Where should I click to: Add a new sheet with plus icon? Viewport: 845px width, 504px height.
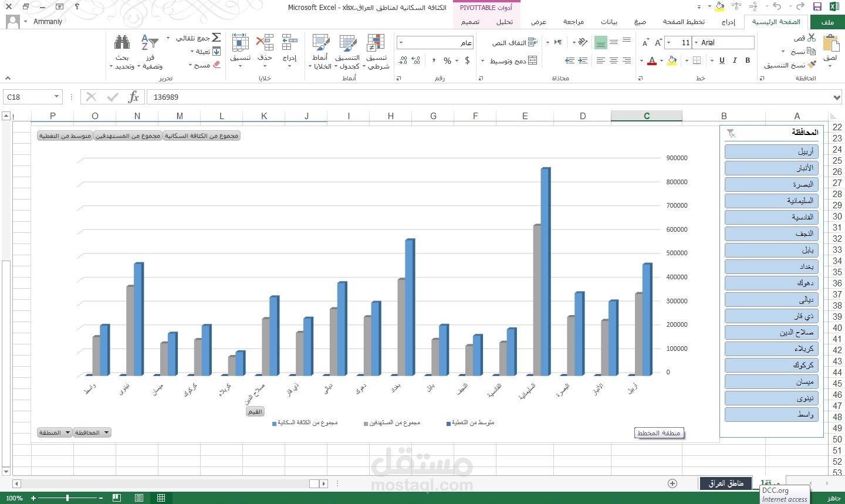pos(672,483)
